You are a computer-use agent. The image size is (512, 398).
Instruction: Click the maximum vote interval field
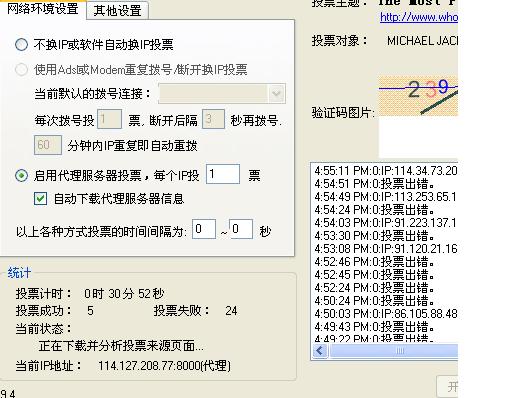pyautogui.click(x=241, y=229)
